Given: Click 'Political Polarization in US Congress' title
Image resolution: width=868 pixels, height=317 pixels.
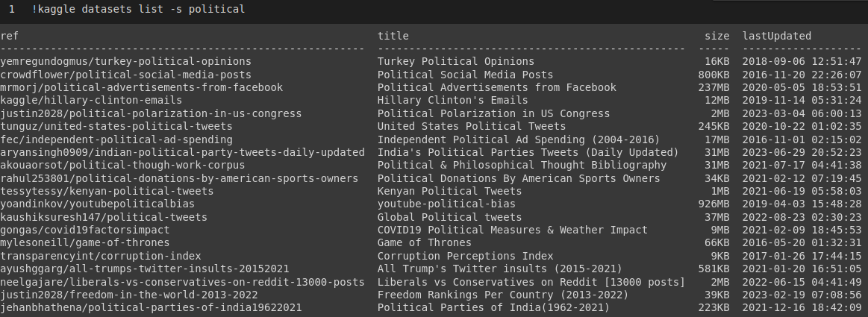Looking at the screenshot, I should coord(493,113).
